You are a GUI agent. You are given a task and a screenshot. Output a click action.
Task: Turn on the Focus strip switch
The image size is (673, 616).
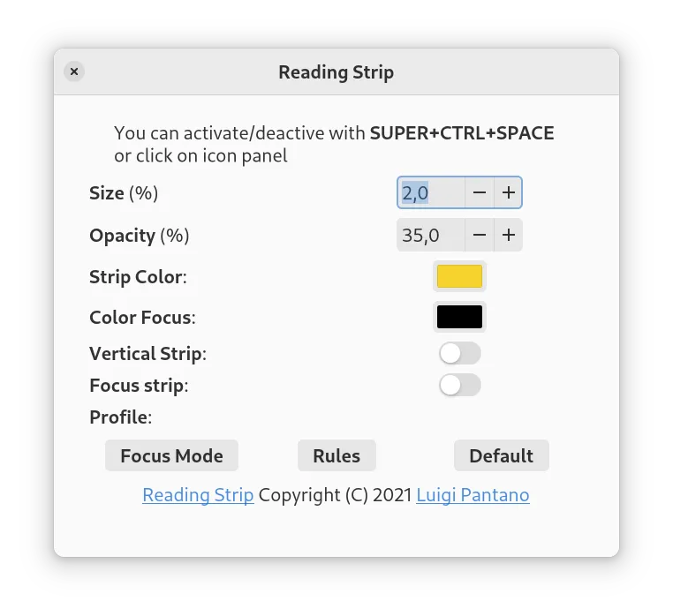tap(459, 385)
